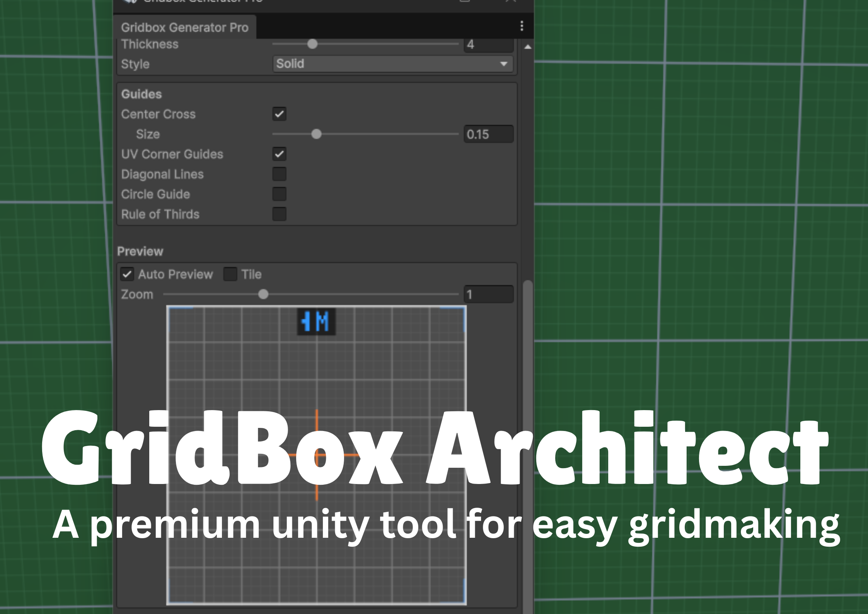The width and height of the screenshot is (868, 614).
Task: Turn off the Auto Preview checkbox
Action: click(x=127, y=274)
